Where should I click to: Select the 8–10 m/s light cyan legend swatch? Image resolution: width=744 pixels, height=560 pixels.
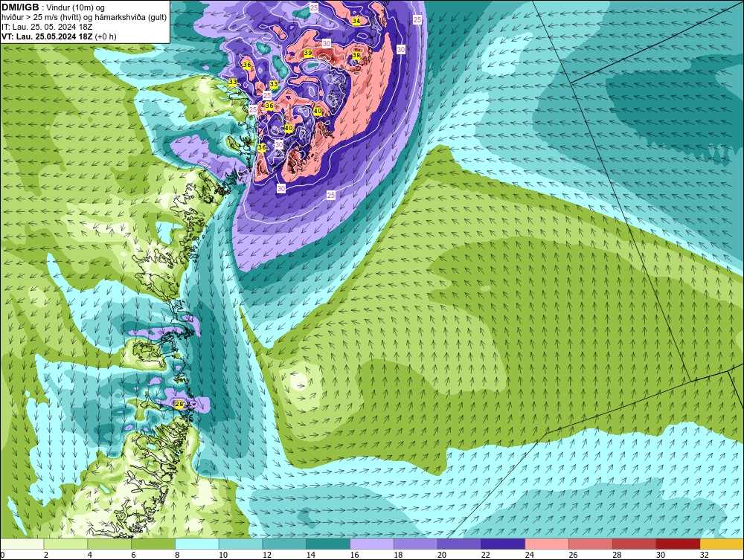(197, 544)
